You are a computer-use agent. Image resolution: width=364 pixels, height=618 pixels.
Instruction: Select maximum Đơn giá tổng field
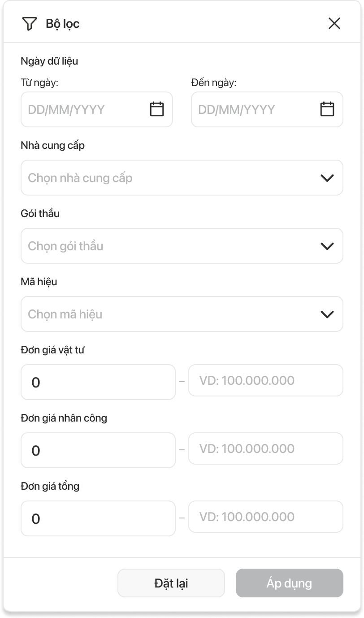coord(265,517)
